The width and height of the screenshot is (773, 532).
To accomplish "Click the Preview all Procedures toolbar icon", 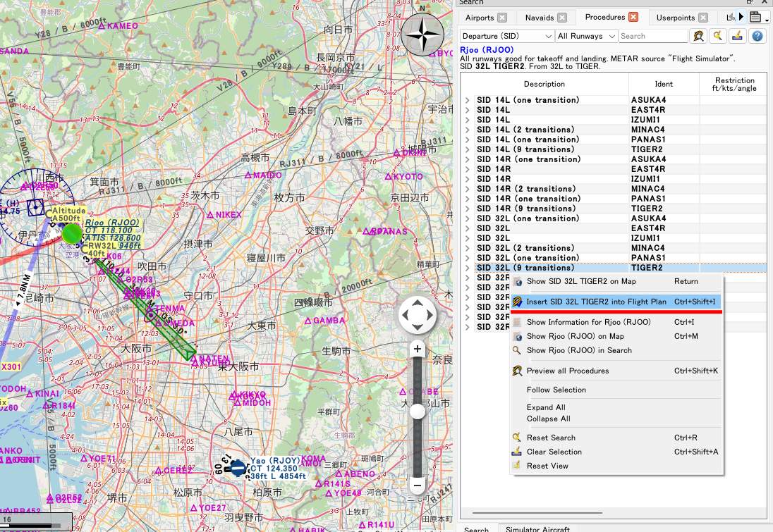I will click(x=699, y=36).
